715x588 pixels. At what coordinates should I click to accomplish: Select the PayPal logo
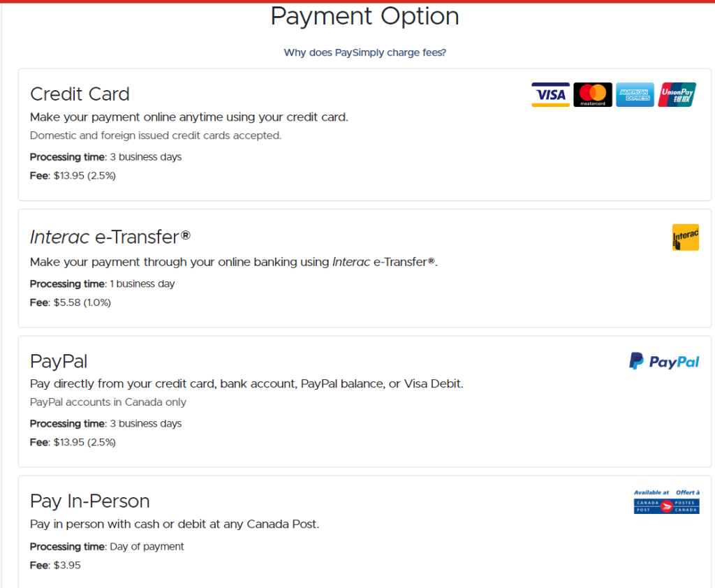point(663,361)
